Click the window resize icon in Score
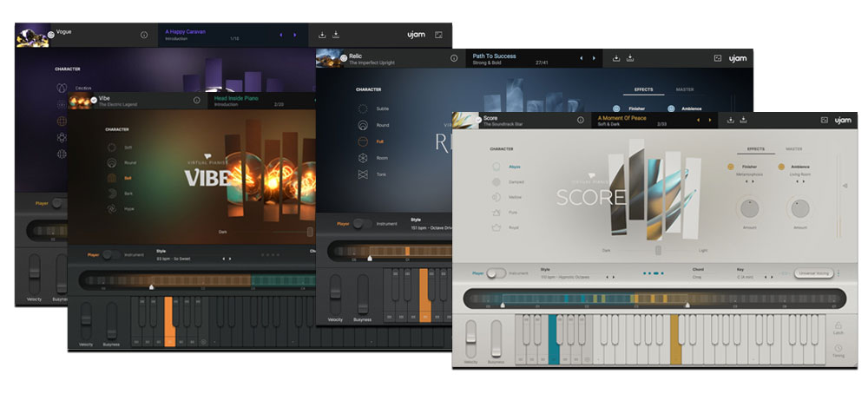868x394 pixels. (824, 120)
